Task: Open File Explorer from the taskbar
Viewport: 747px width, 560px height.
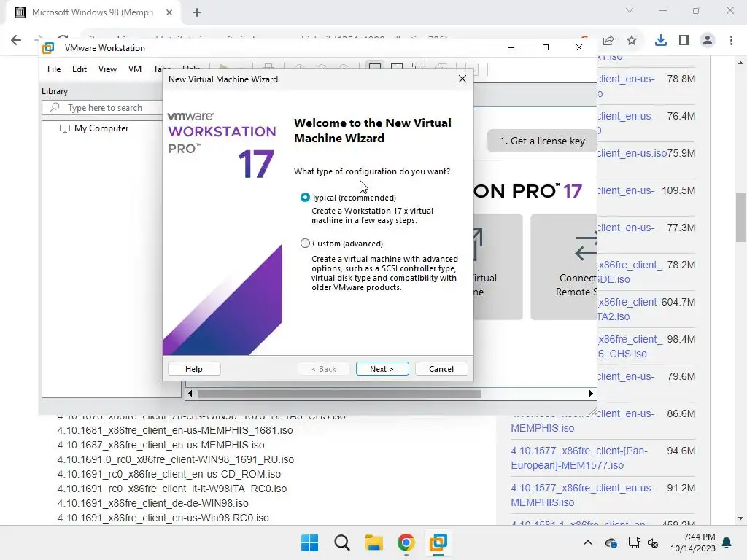Action: (x=374, y=542)
